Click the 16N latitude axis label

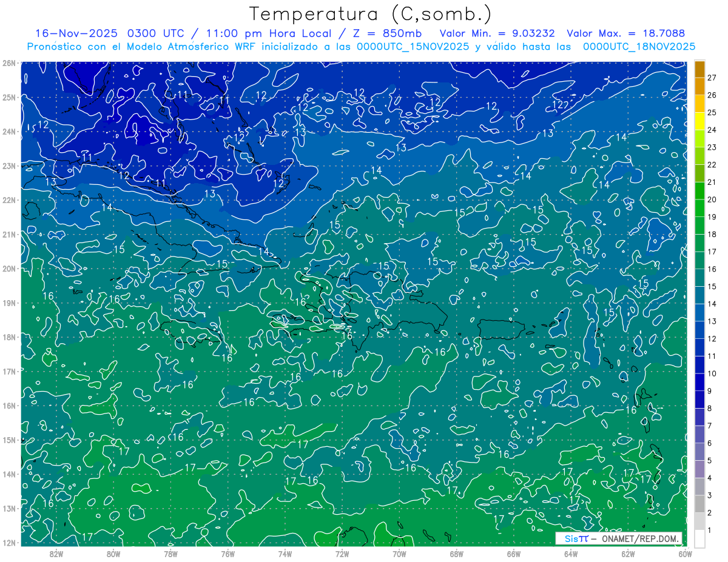[x=8, y=406]
